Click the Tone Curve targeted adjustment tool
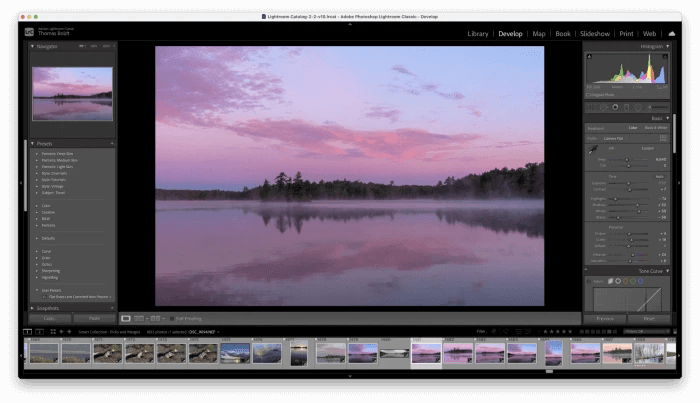The width and height of the screenshot is (700, 403). (589, 281)
